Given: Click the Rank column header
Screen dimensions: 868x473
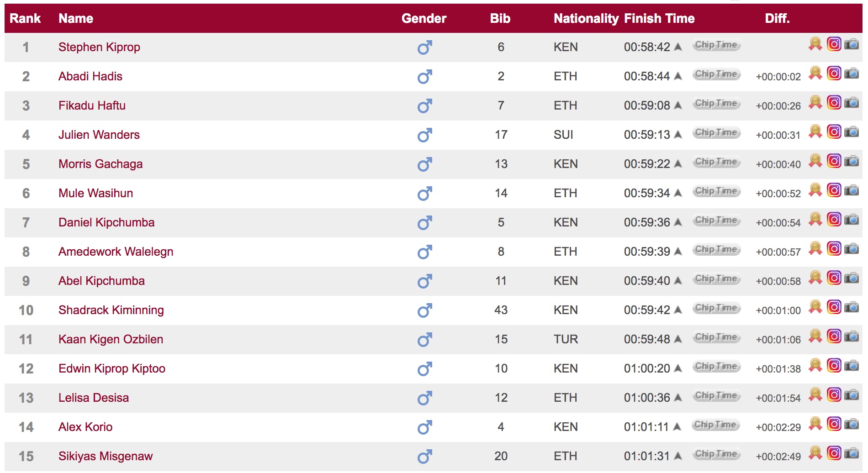Looking at the screenshot, I should pos(25,18).
